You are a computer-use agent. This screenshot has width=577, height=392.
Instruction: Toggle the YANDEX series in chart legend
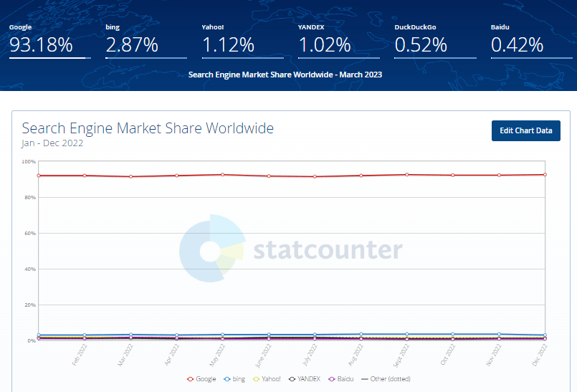click(305, 379)
